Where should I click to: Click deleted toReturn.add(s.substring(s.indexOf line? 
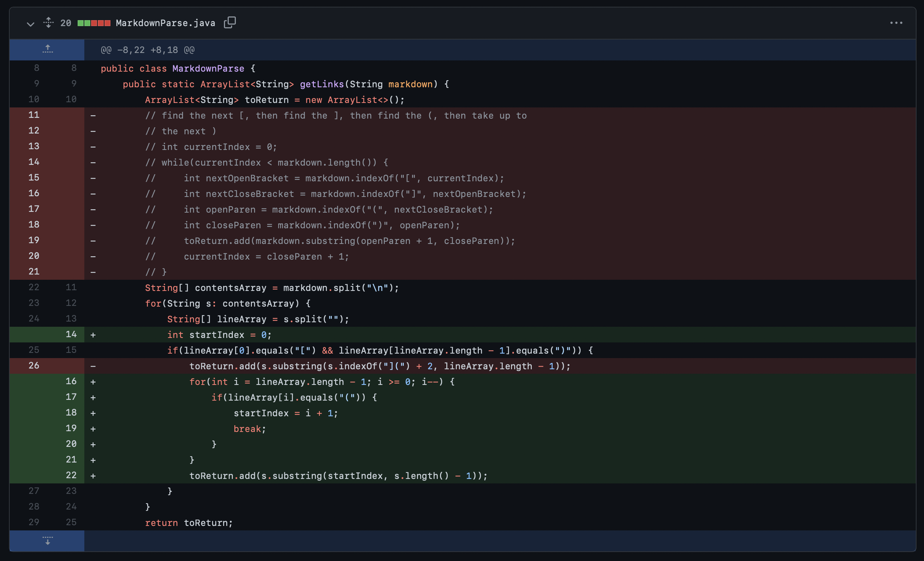tap(380, 367)
